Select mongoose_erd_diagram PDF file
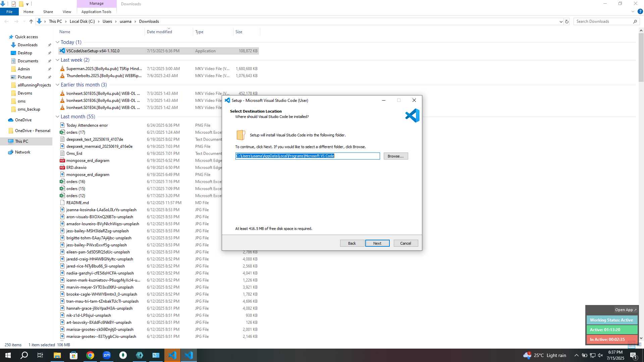 click(x=140, y=161)
